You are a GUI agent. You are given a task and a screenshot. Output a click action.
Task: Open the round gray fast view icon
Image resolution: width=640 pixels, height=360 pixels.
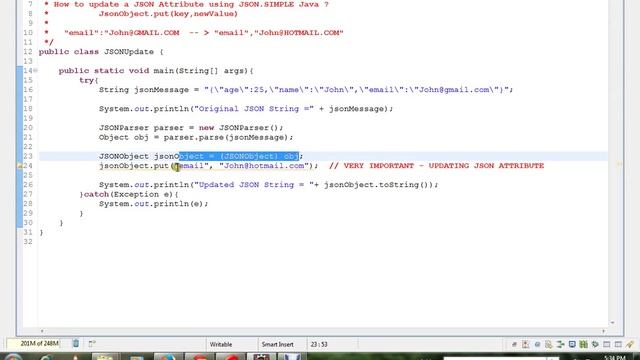[x=537, y=344]
